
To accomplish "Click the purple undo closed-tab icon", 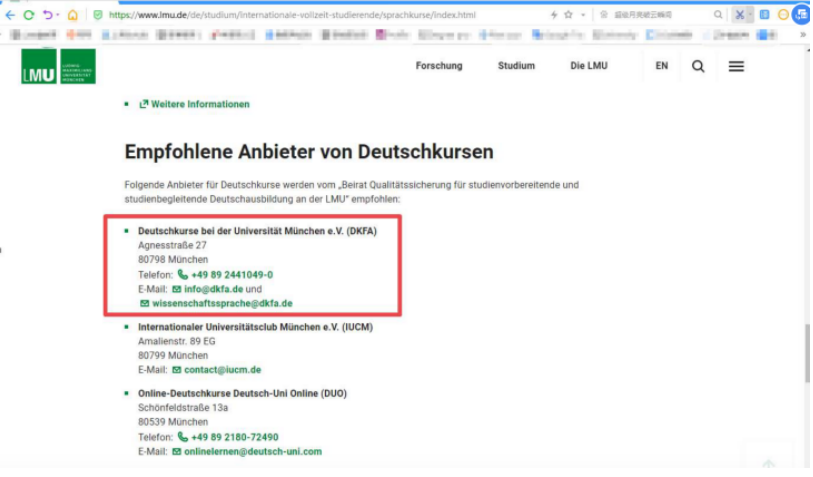I will pyautogui.click(x=48, y=15).
